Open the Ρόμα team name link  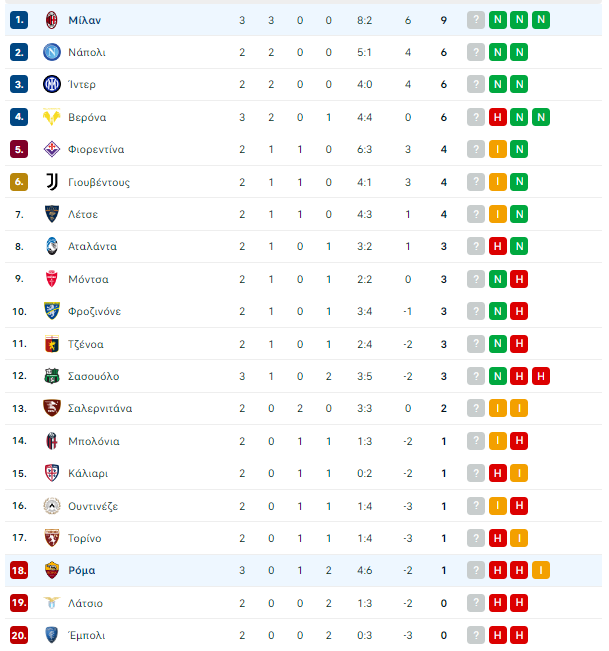tap(82, 570)
